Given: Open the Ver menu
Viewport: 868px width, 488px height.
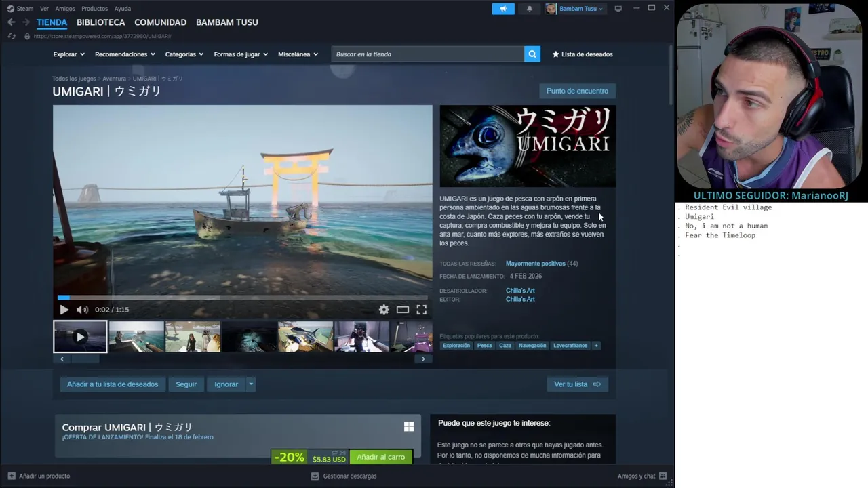Looking at the screenshot, I should [x=44, y=9].
